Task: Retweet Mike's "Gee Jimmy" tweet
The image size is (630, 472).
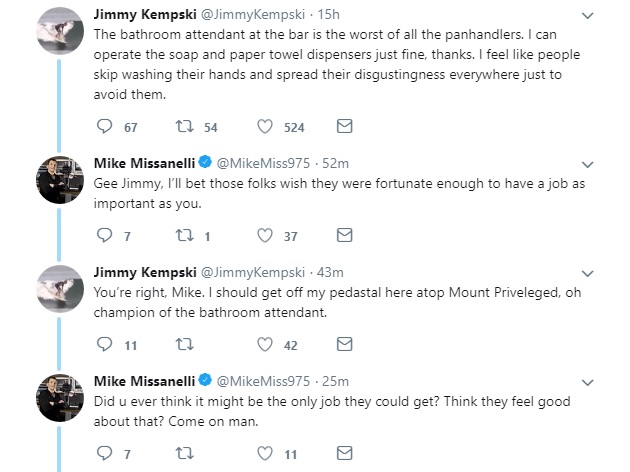Action: coord(184,236)
